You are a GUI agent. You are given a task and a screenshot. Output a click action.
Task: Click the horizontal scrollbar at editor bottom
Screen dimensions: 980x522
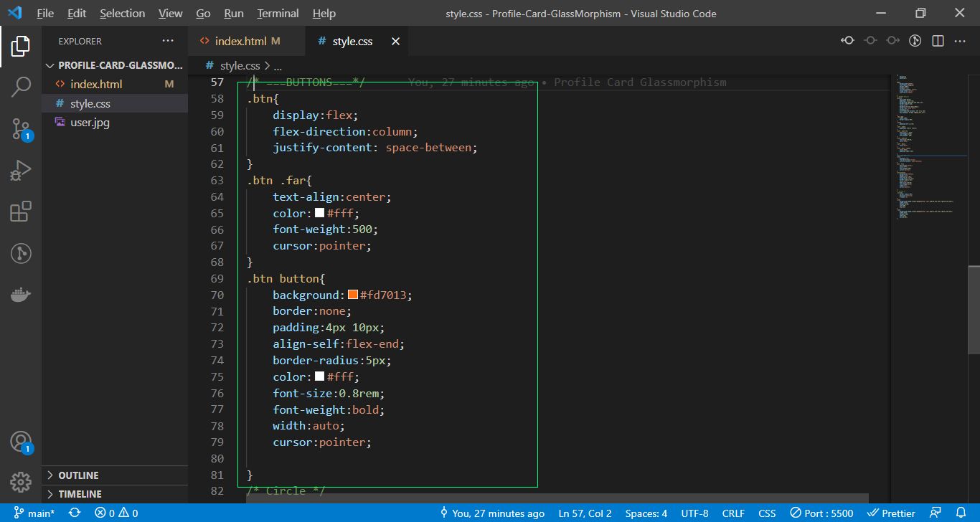[x=557, y=498]
